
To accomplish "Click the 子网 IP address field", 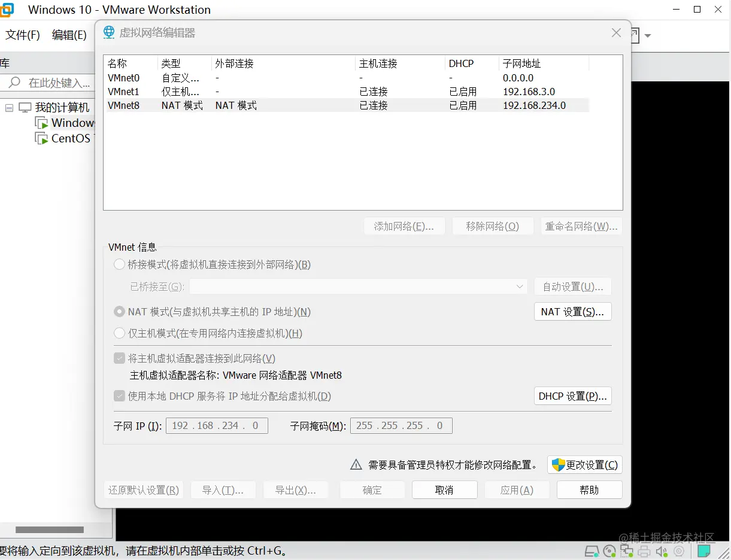I will click(217, 426).
